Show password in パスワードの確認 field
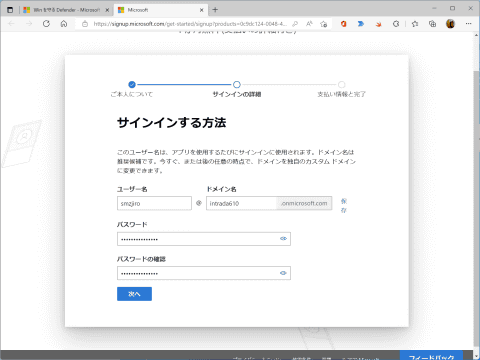480x360 pixels. [x=283, y=273]
